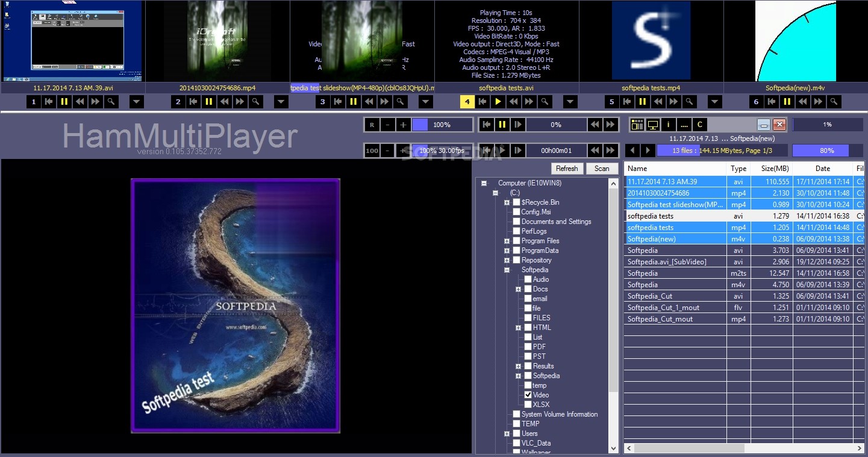This screenshot has height=457, width=868.
Task: Click the Refresh button
Action: 567,169
